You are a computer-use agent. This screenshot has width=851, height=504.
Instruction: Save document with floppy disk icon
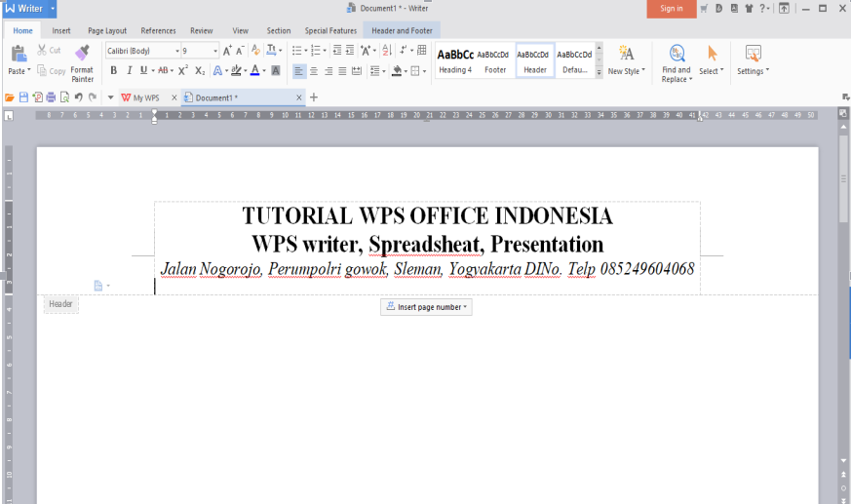coord(23,97)
